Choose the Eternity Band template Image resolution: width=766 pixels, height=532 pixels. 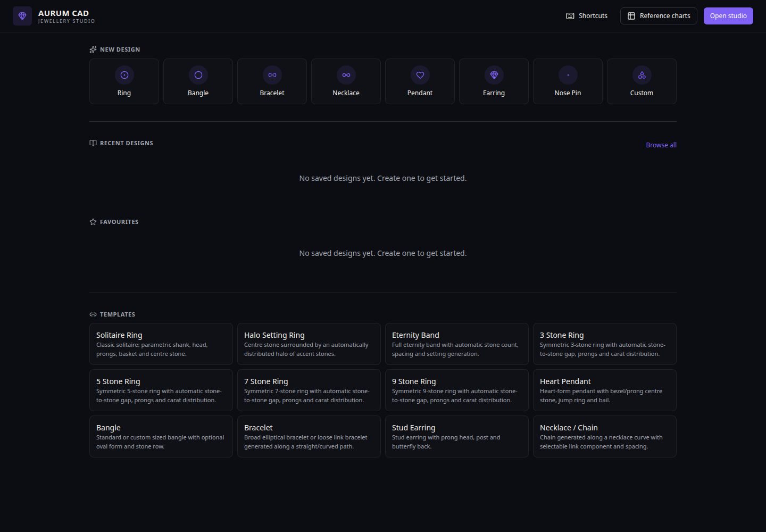click(x=457, y=344)
